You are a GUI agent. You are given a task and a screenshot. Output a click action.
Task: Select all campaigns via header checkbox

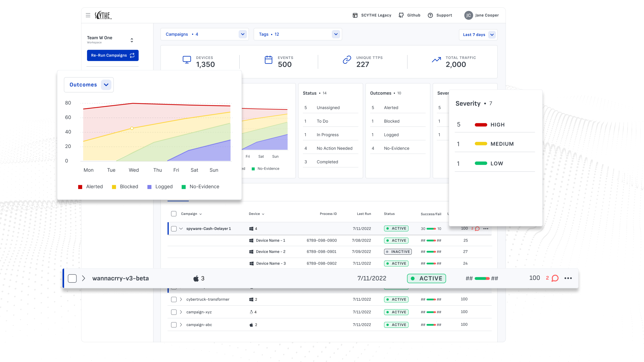174,214
